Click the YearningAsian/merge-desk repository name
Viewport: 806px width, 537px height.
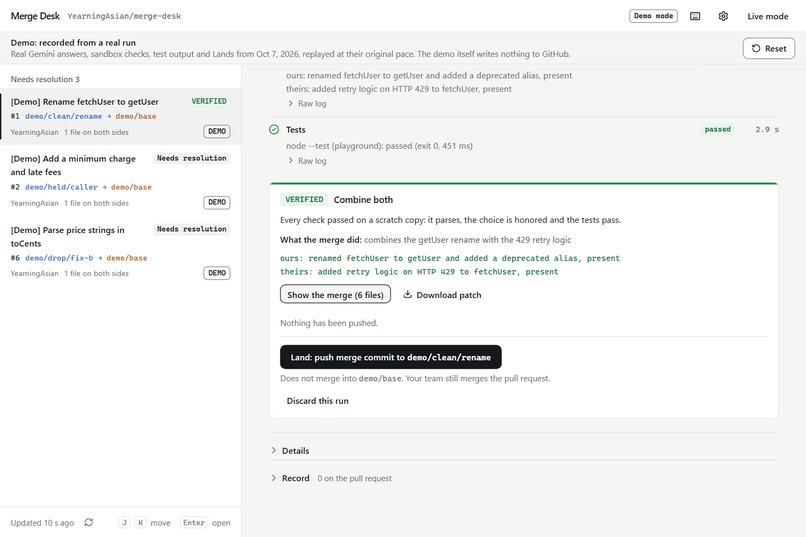point(124,16)
